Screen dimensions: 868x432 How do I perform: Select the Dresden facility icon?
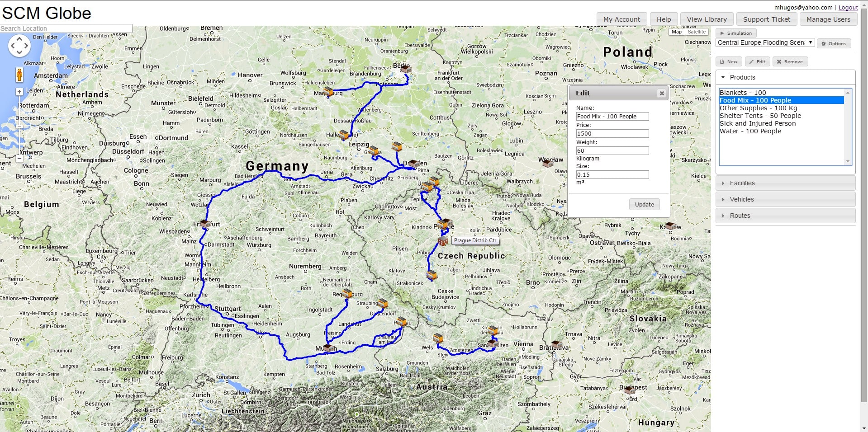(x=413, y=164)
